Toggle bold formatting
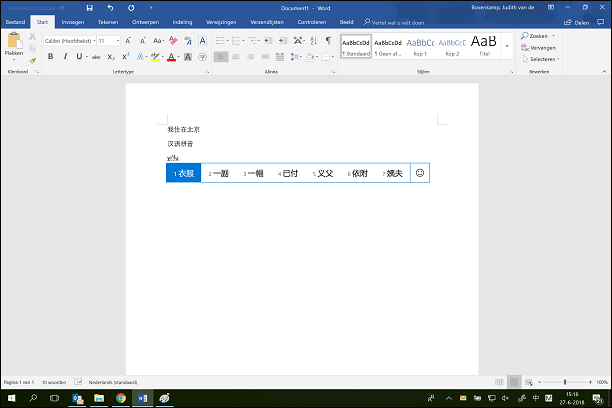Image resolution: width=612 pixels, height=408 pixels. [50, 57]
